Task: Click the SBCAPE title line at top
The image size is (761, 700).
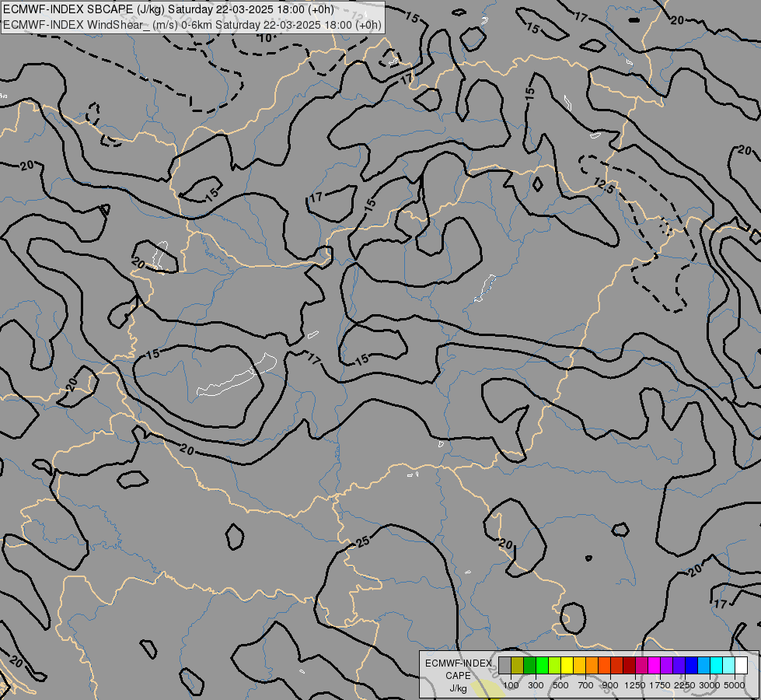Action: point(169,9)
